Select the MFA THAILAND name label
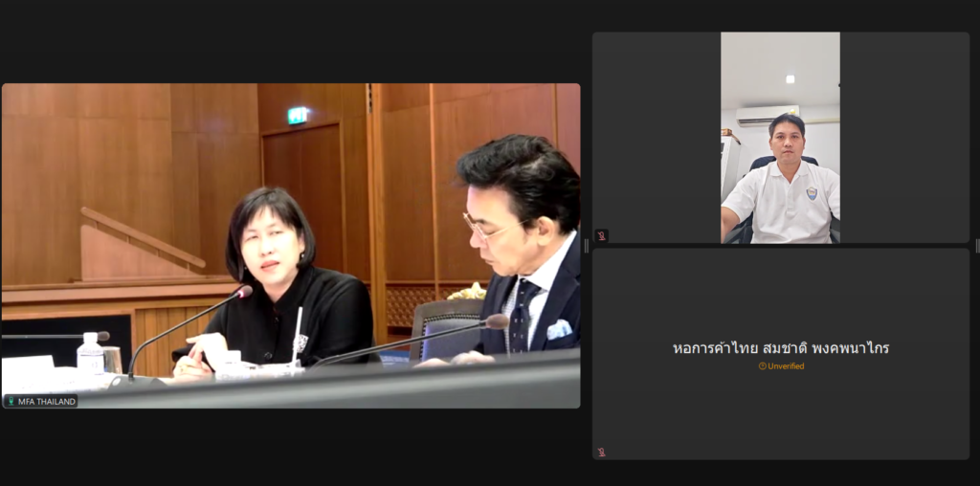980x486 pixels. point(46,402)
